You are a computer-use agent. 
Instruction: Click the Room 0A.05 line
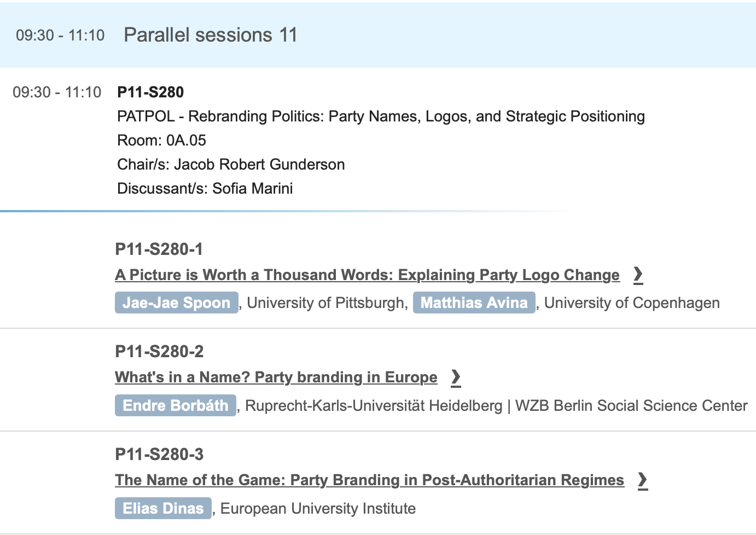[161, 140]
